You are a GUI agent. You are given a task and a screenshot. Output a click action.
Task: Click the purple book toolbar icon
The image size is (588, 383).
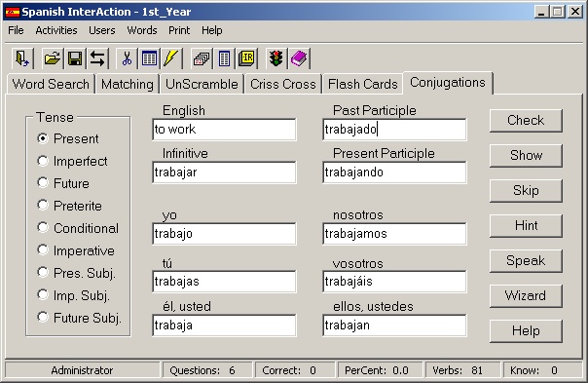coord(299,58)
